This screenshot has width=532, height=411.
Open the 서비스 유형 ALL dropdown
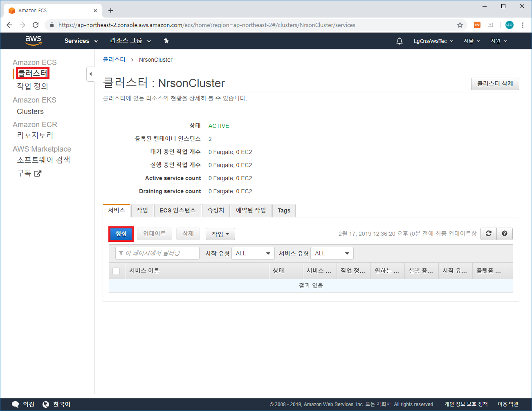click(x=332, y=253)
